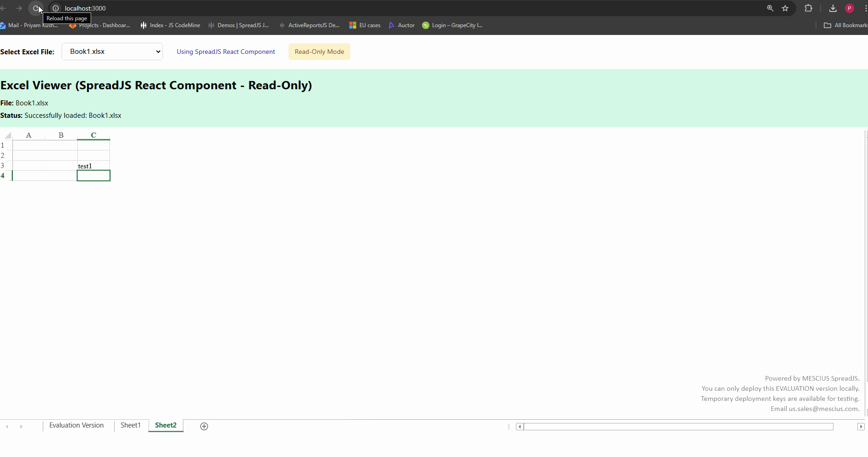Open the All Bookmarks folder
The height and width of the screenshot is (457, 868).
[845, 25]
